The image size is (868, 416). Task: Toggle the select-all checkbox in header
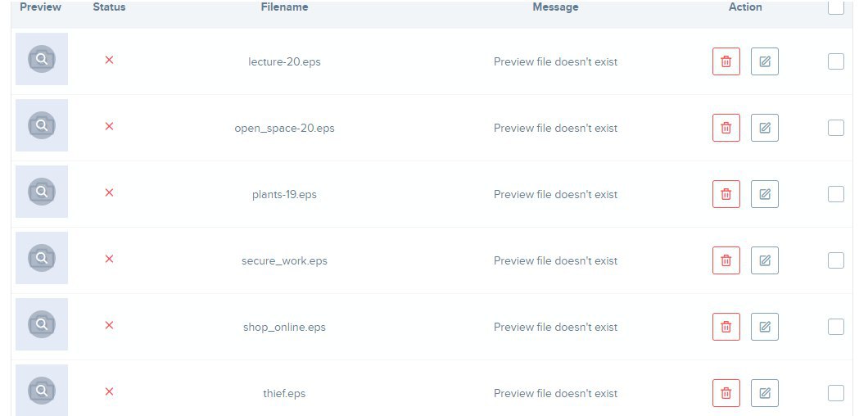coord(836,7)
